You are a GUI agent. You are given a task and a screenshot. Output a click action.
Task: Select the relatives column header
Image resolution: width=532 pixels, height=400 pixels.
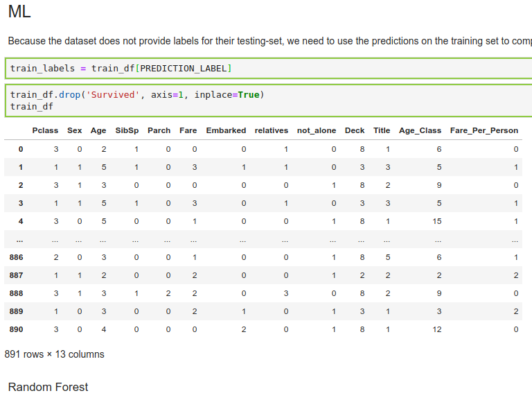(271, 130)
